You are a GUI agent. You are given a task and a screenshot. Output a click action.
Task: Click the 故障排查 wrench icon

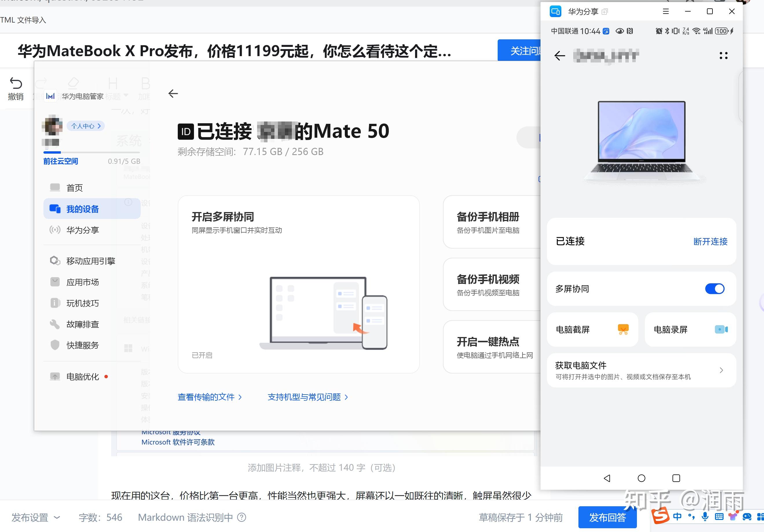pyautogui.click(x=54, y=324)
